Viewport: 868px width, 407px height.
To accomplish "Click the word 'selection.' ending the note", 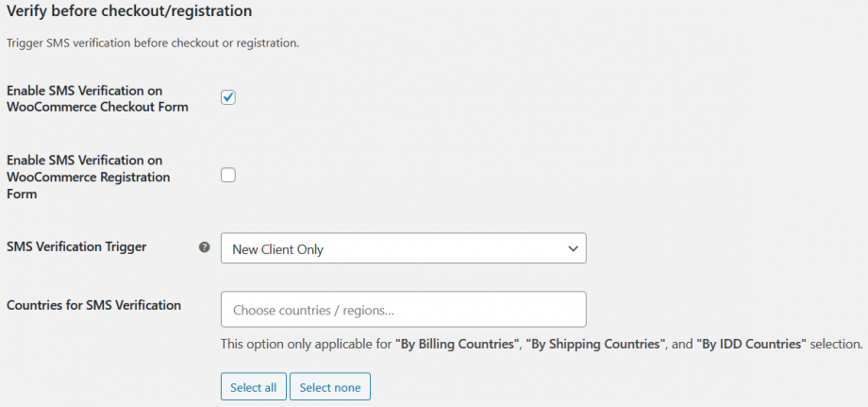I will coord(837,345).
